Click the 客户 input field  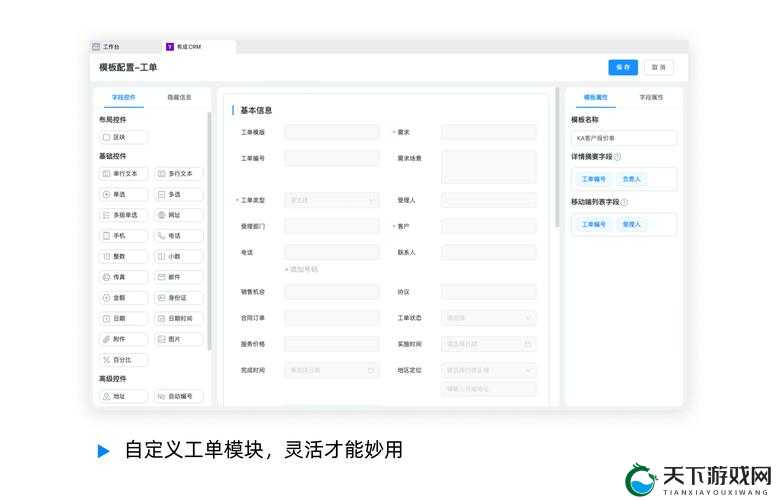[489, 226]
